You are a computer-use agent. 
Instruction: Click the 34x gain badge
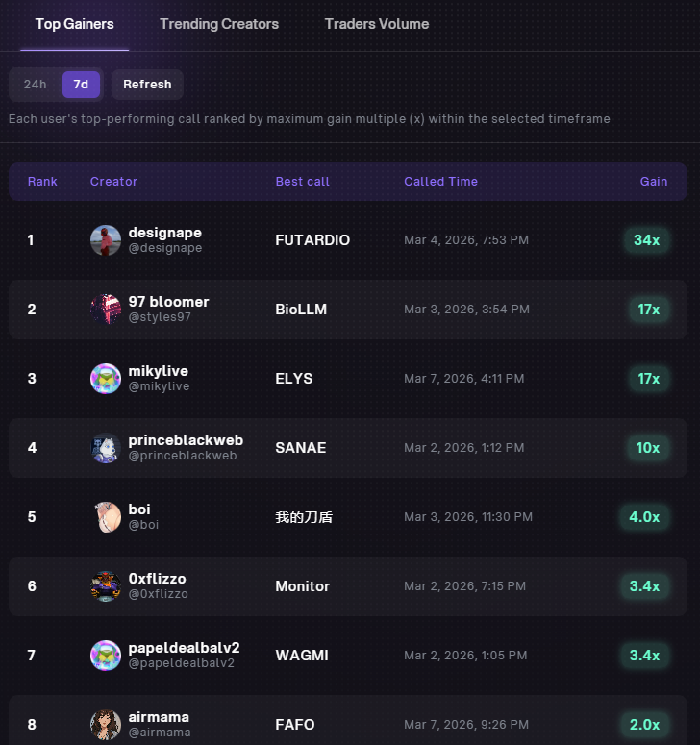click(x=646, y=240)
